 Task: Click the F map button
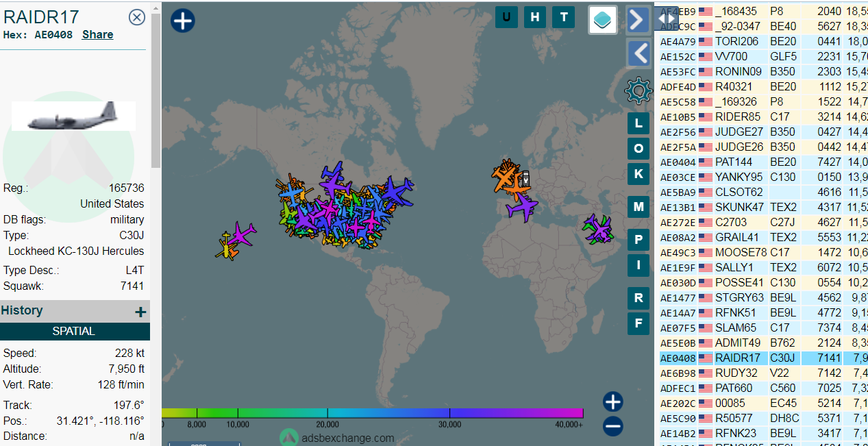[638, 323]
